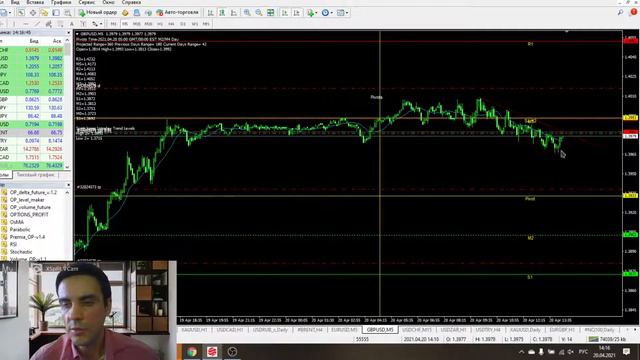Click the Бид column header
This screenshot has width=640, height=360.
(x=34, y=41)
